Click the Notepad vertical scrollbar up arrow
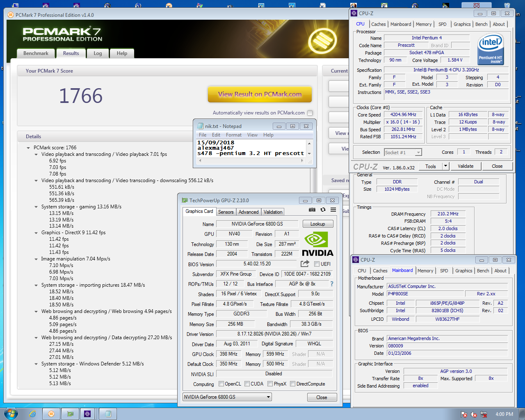This screenshot has width=525, height=420. coord(309,144)
